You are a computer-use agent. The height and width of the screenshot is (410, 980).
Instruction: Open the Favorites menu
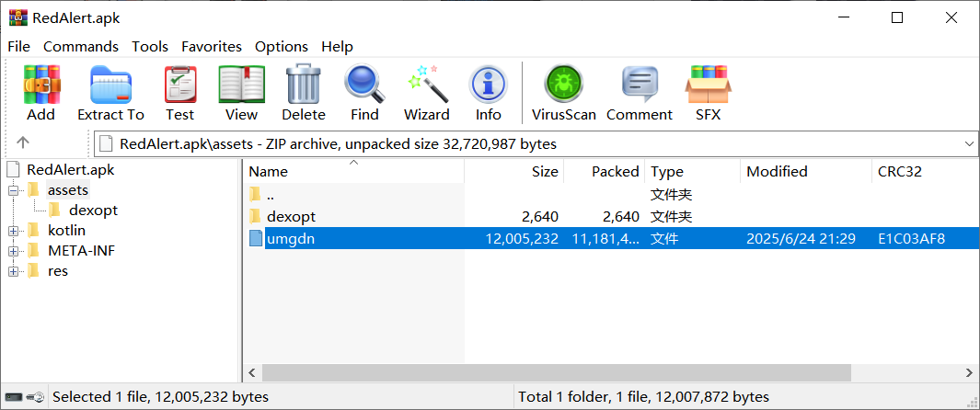point(211,46)
